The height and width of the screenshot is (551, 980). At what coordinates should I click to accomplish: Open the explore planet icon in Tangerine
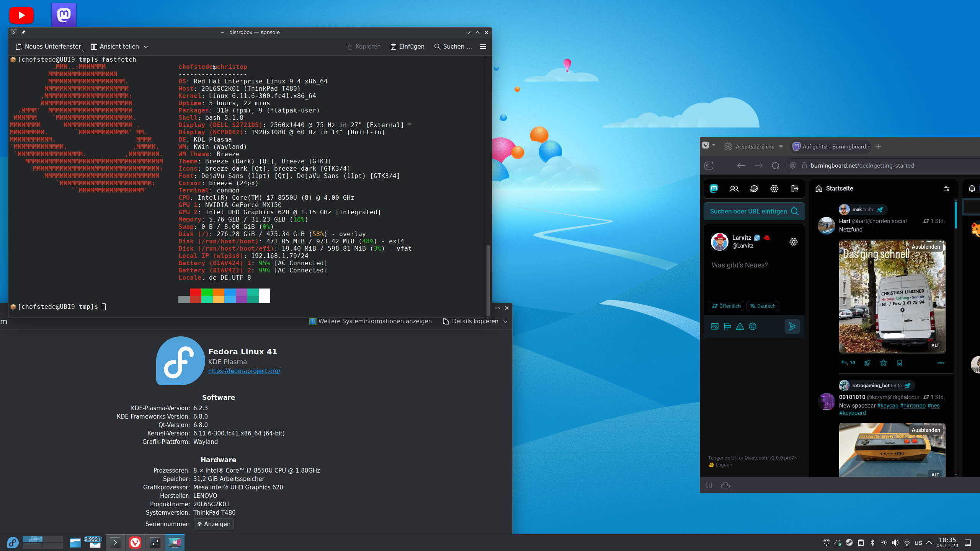[x=754, y=189]
